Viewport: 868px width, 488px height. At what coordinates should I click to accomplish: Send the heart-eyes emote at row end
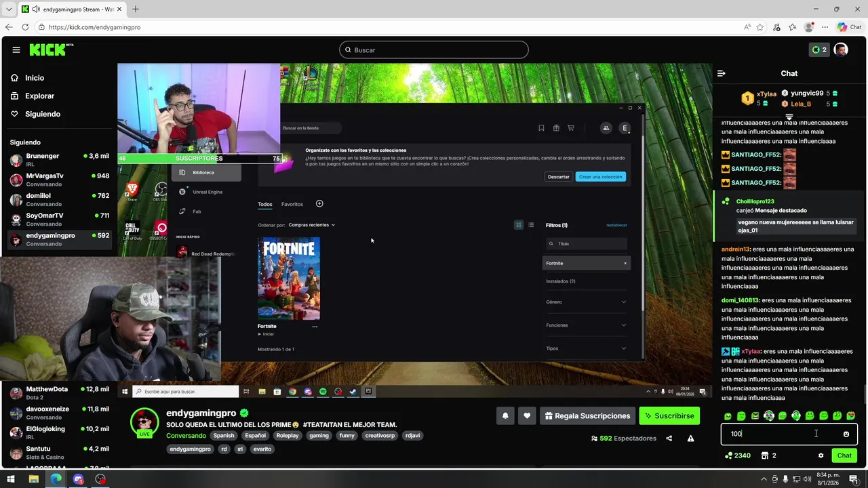(x=851, y=415)
